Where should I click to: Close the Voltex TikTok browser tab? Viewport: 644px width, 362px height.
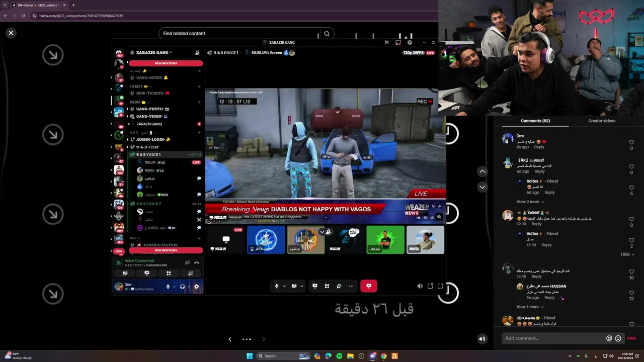[64, 5]
